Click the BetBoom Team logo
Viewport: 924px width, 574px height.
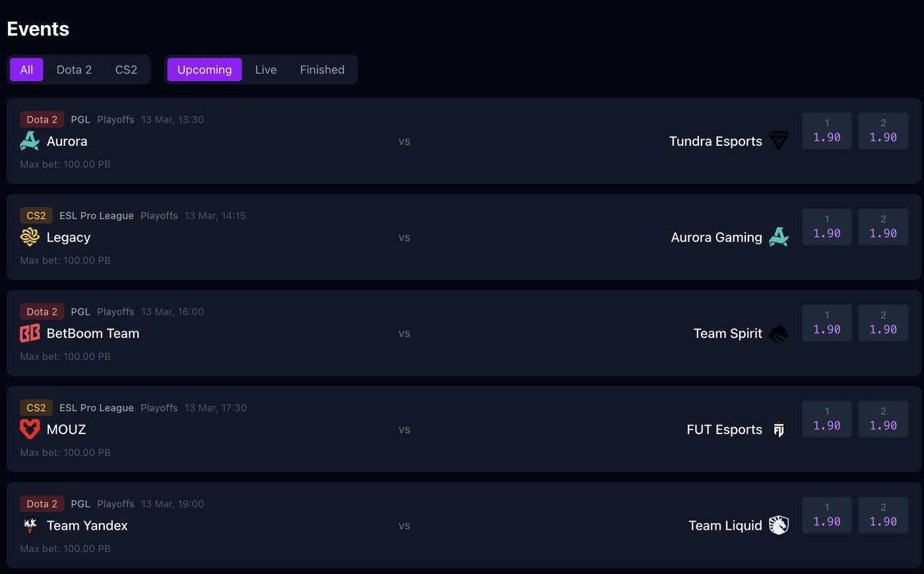pos(30,333)
